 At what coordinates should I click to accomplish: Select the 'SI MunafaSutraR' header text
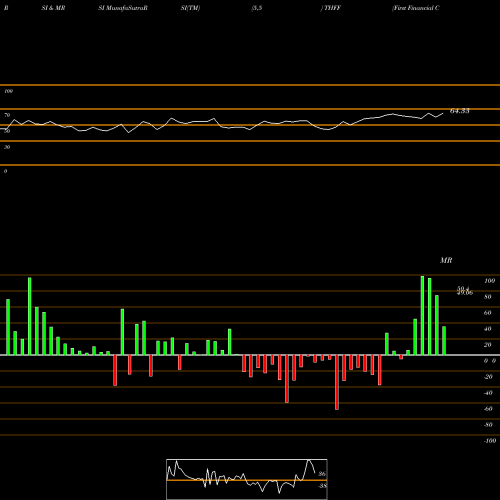click(123, 8)
